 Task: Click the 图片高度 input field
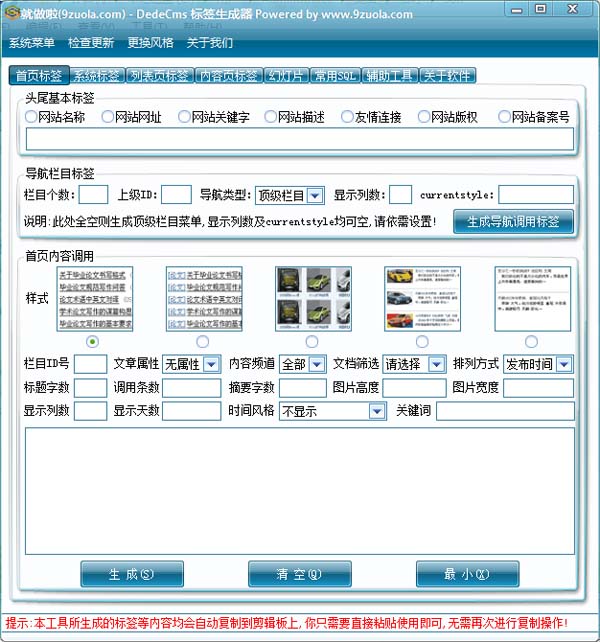414,388
